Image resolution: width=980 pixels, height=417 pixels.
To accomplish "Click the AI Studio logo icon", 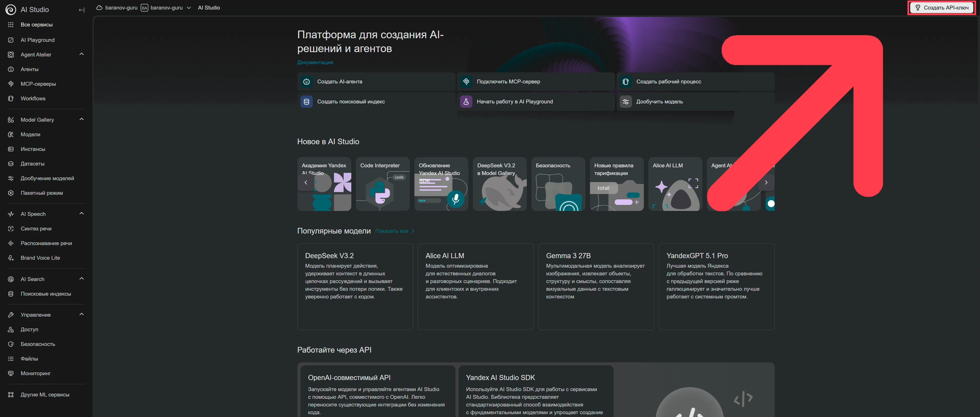I will tap(11, 9).
